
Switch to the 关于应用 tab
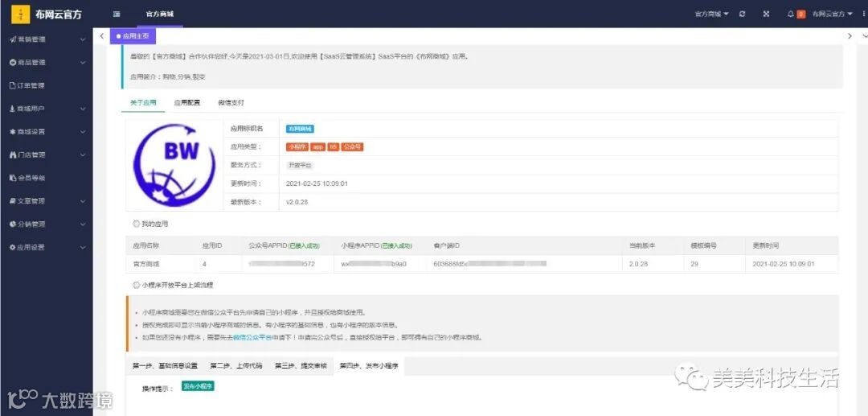pyautogui.click(x=143, y=103)
